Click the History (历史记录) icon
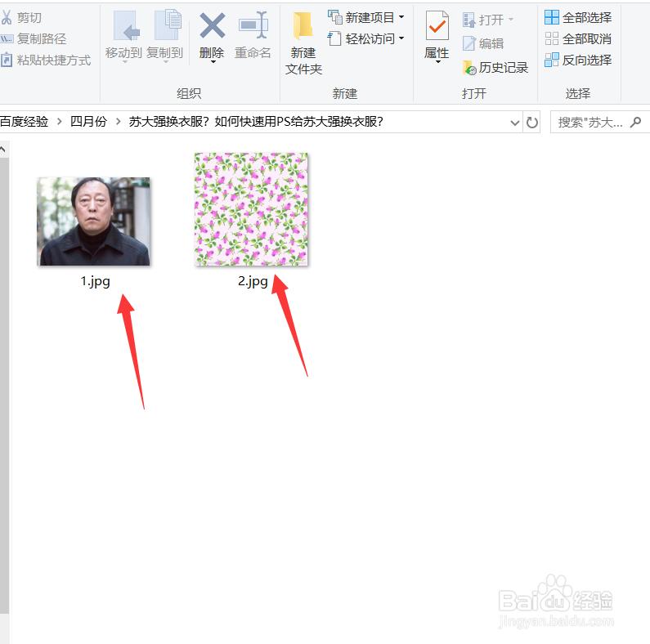The width and height of the screenshot is (650, 644). click(469, 68)
